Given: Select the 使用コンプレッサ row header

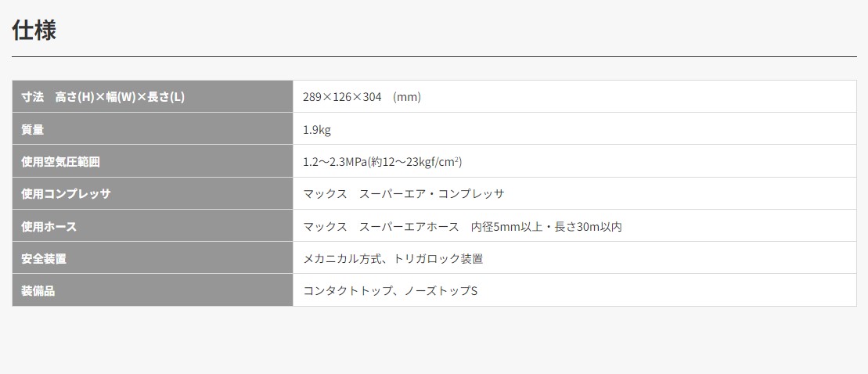Looking at the screenshot, I should (153, 193).
